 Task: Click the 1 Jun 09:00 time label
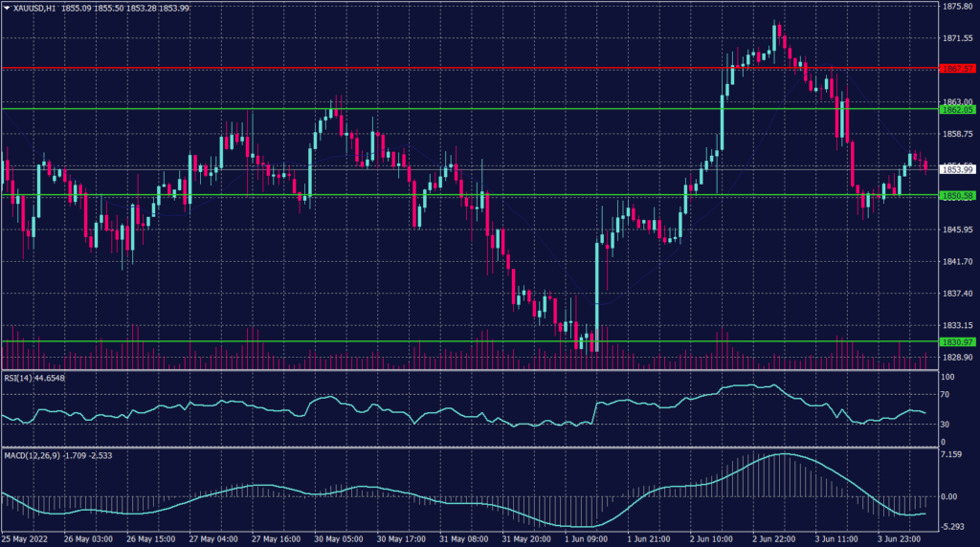[585, 539]
